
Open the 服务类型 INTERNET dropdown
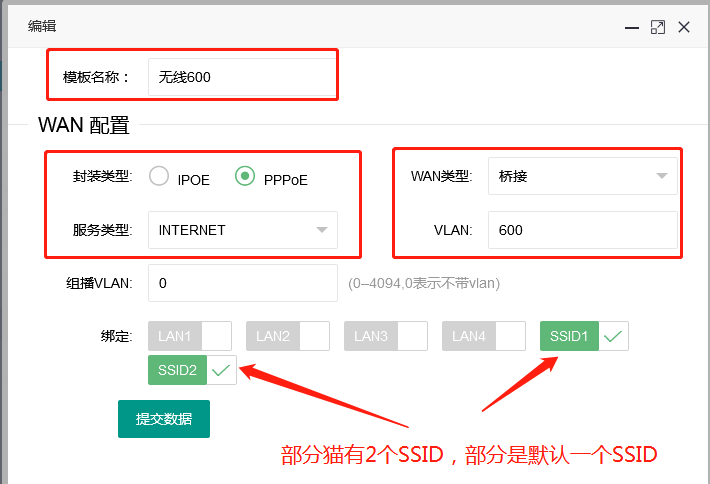tap(242, 230)
